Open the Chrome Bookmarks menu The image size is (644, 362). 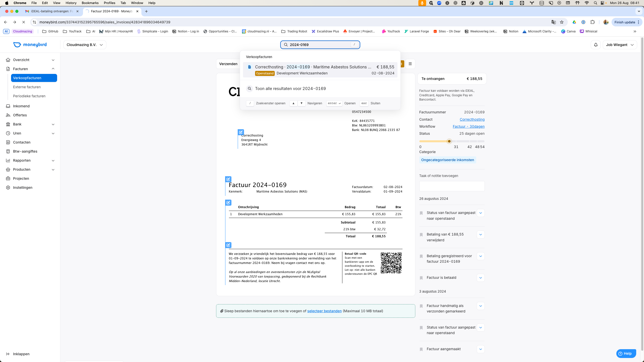[90, 3]
